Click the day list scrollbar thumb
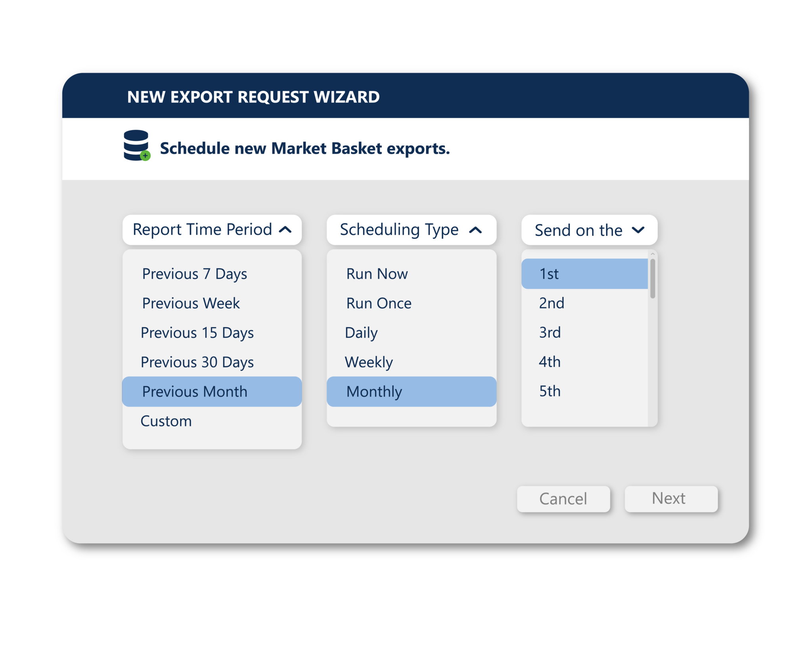 point(652,279)
